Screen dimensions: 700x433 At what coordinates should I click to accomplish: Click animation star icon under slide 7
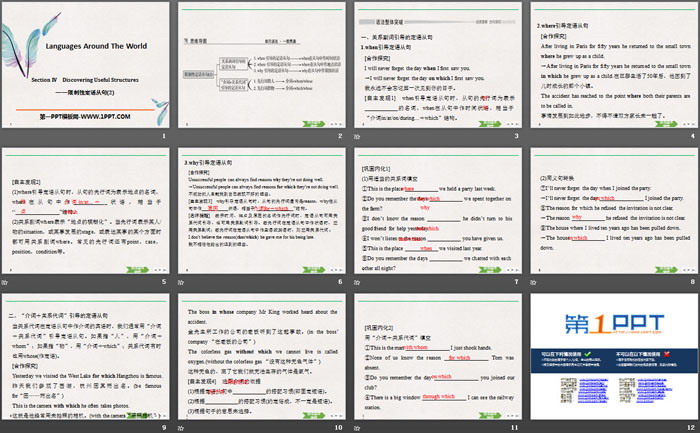(357, 282)
